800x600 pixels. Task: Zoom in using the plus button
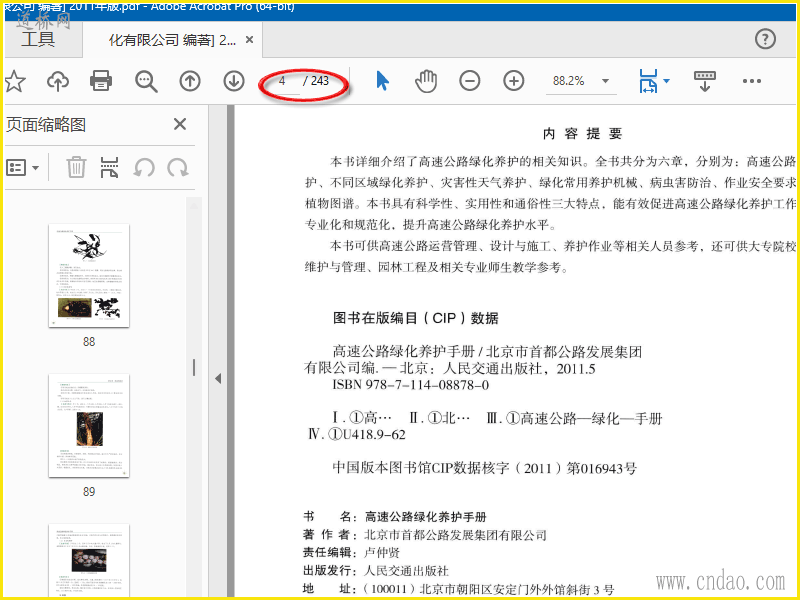coord(513,81)
